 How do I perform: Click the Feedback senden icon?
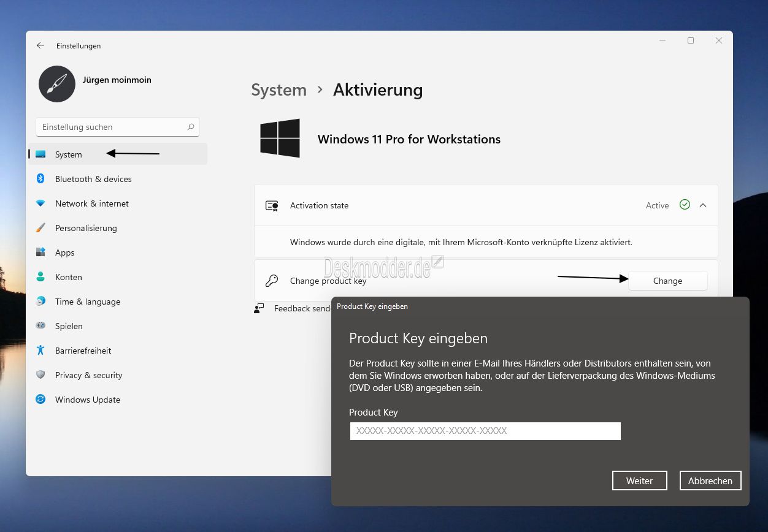(259, 308)
